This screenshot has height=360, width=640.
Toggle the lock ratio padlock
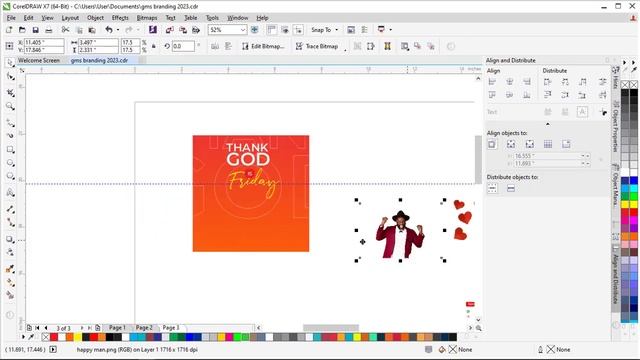(154, 46)
